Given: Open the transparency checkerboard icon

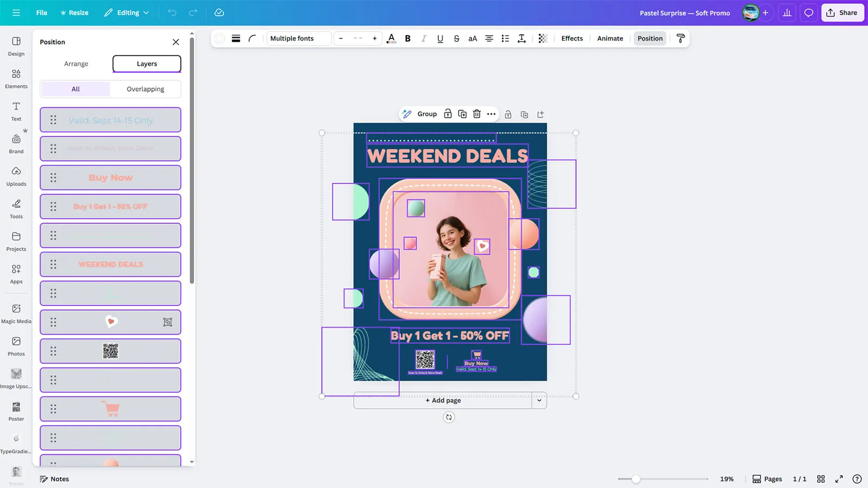Looking at the screenshot, I should coord(542,38).
